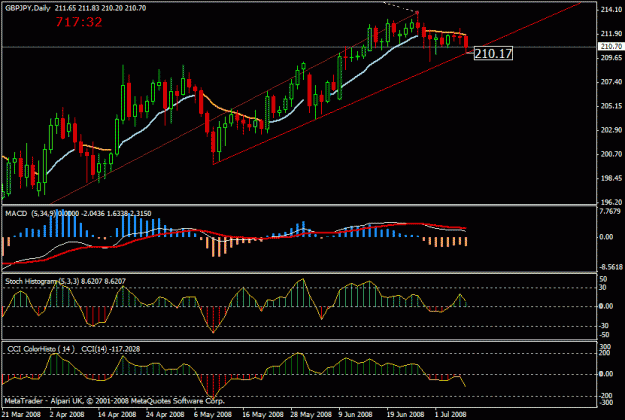Click the 2 Apr 2008 date label

[x=67, y=414]
